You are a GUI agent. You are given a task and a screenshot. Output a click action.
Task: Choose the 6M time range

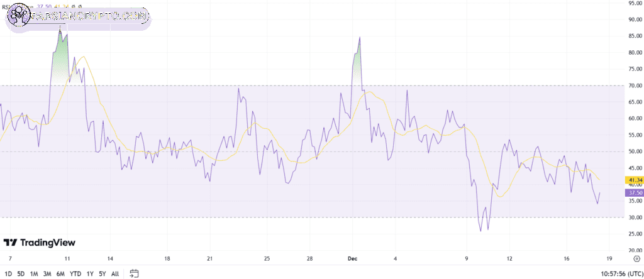(x=61, y=274)
